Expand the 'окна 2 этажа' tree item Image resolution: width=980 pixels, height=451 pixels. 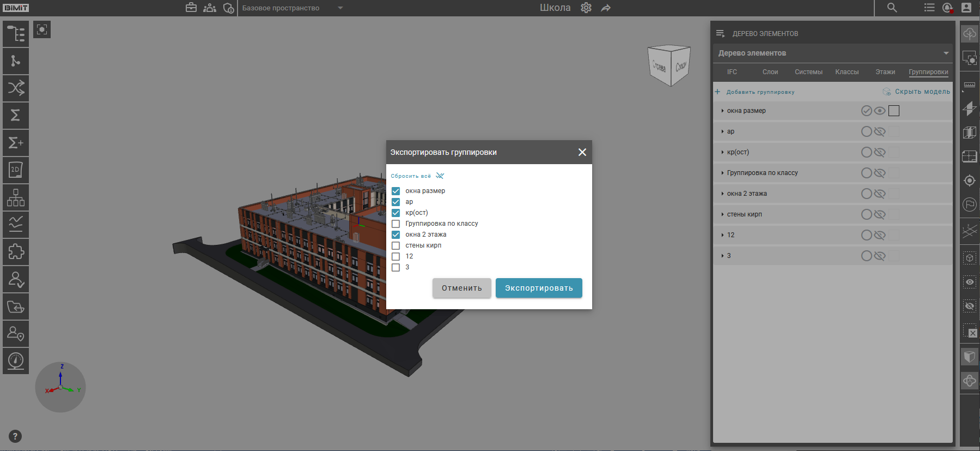[722, 194]
